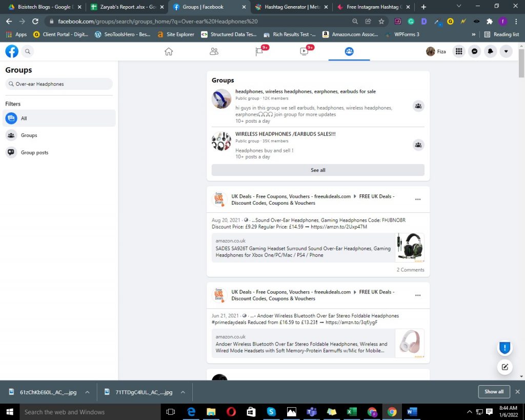Click the address bar URL
Image resolution: width=525 pixels, height=420 pixels.
[158, 22]
